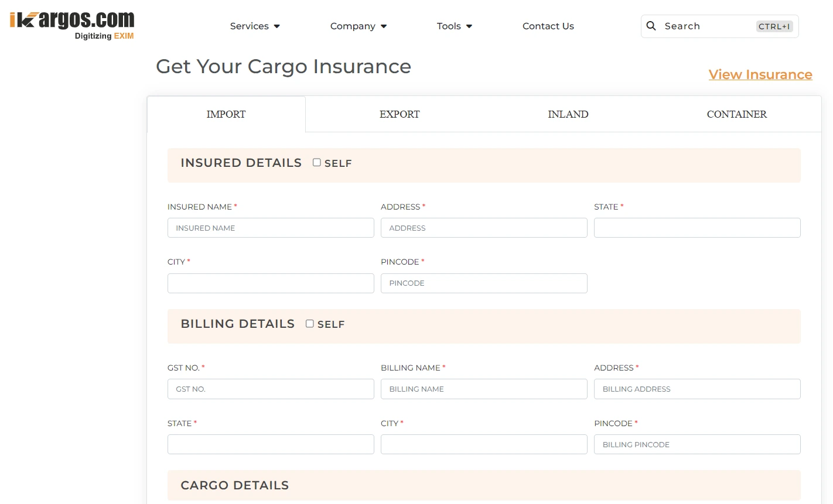Switch to the EXPORT tab
The width and height of the screenshot is (833, 504).
pos(400,114)
